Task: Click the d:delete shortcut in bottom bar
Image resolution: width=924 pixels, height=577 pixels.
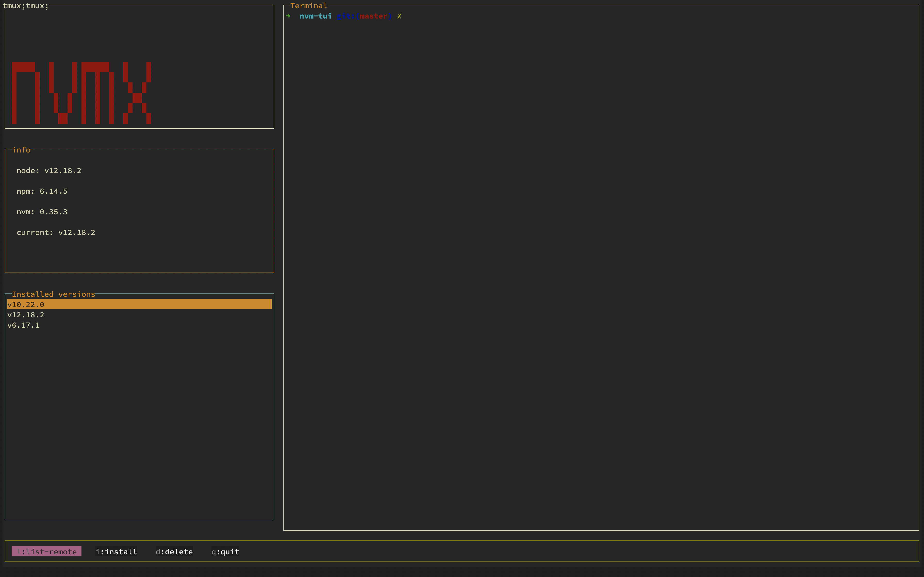Action: 174,551
